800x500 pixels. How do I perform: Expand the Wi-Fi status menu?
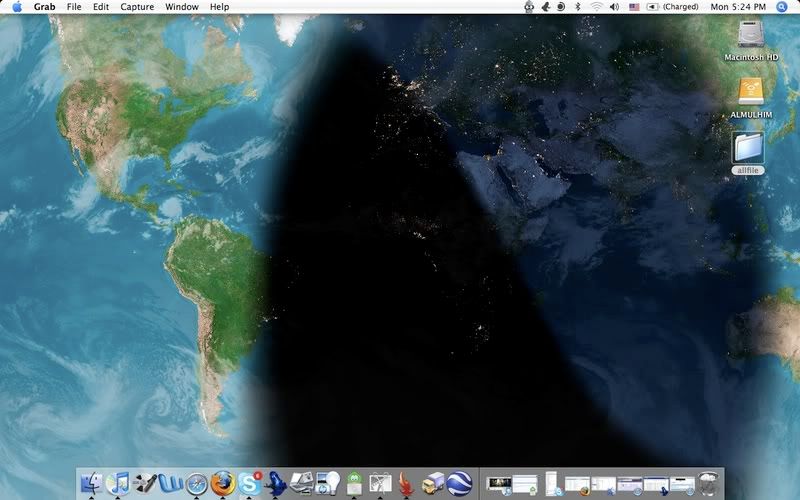[x=597, y=7]
